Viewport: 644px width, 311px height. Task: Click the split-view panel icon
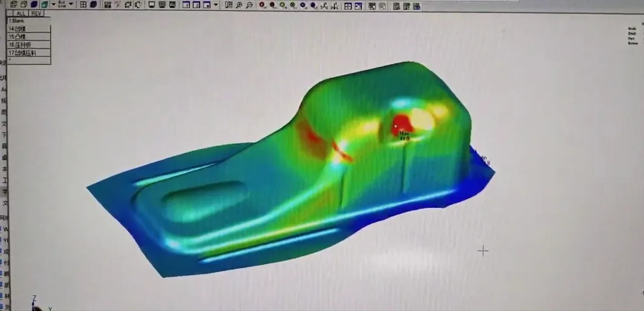tap(348, 5)
